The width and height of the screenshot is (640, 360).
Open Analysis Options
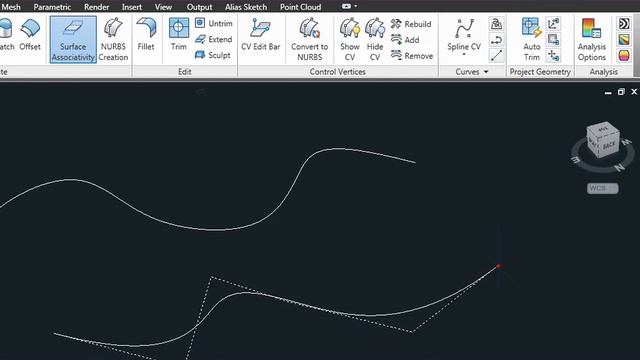pyautogui.click(x=591, y=40)
